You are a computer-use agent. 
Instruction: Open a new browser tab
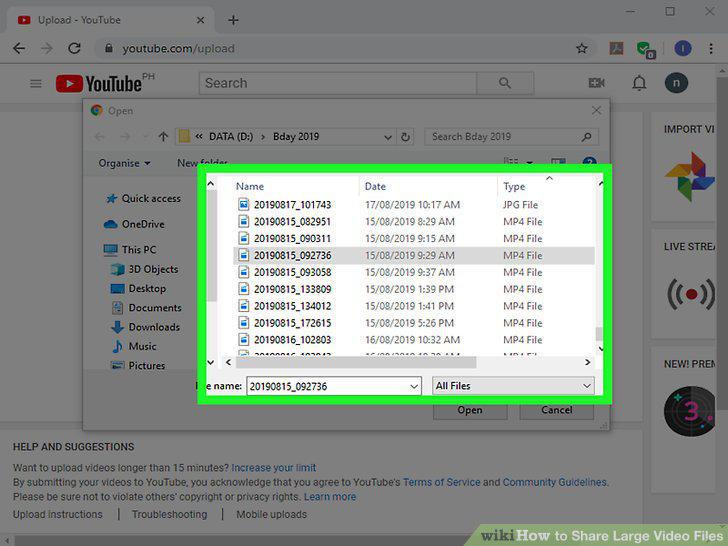(234, 20)
